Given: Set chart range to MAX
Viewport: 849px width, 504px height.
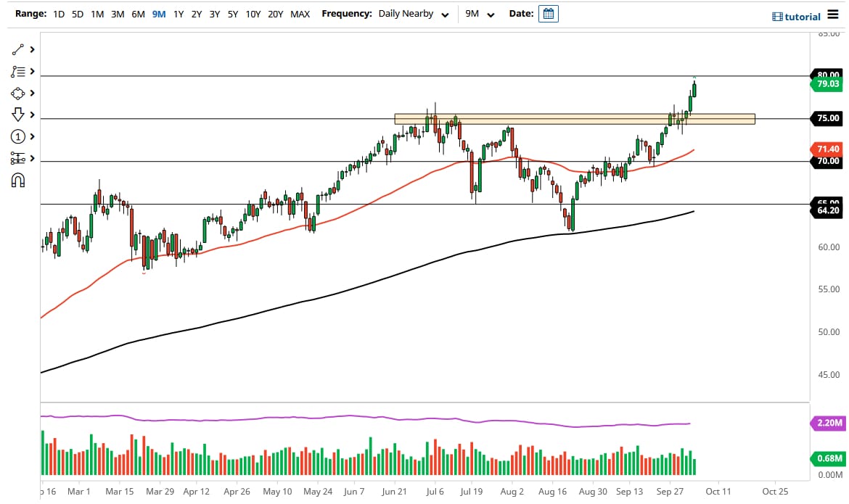Looking at the screenshot, I should [300, 14].
